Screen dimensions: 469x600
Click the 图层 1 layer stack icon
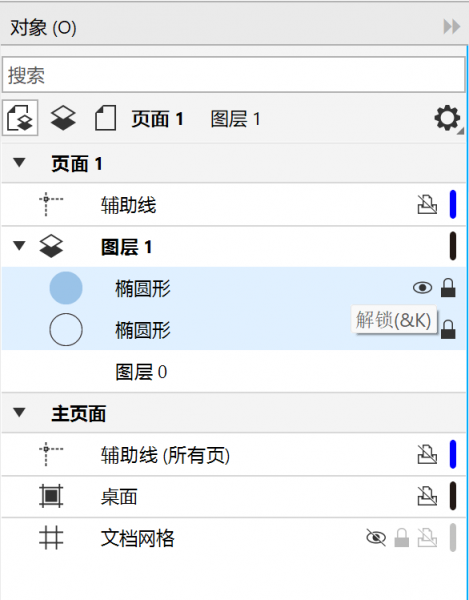51,246
